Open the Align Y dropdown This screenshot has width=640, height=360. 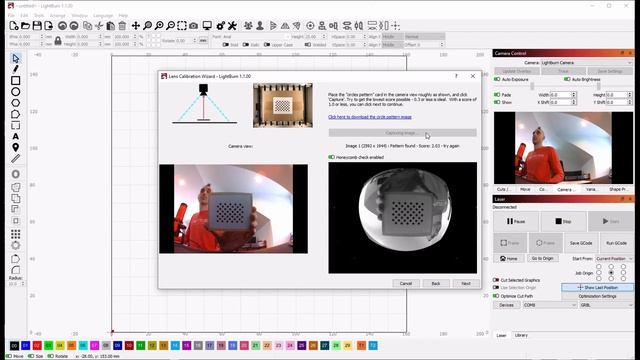[393, 44]
